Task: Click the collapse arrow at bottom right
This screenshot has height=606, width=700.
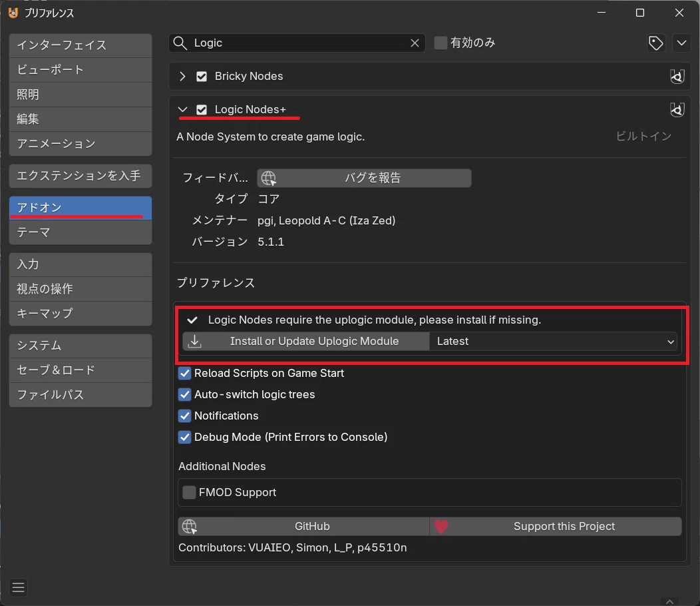Action: pos(669,601)
